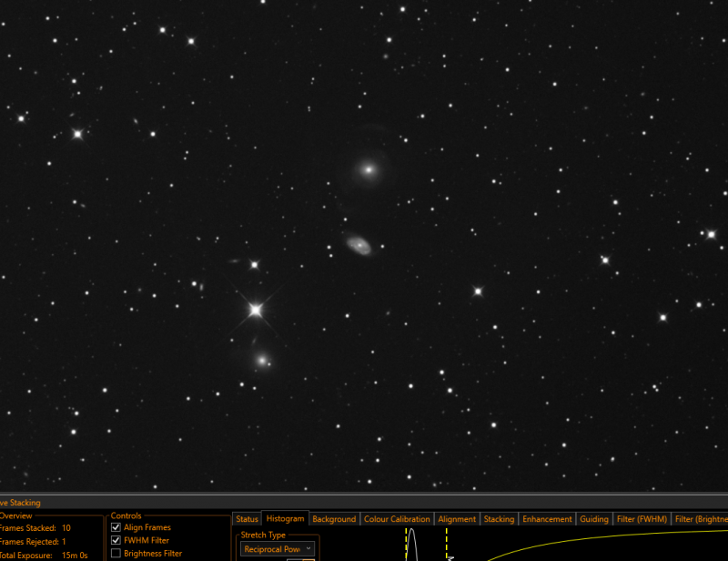The image size is (728, 561).
Task: Select the Histogram tab
Action: pyautogui.click(x=285, y=518)
